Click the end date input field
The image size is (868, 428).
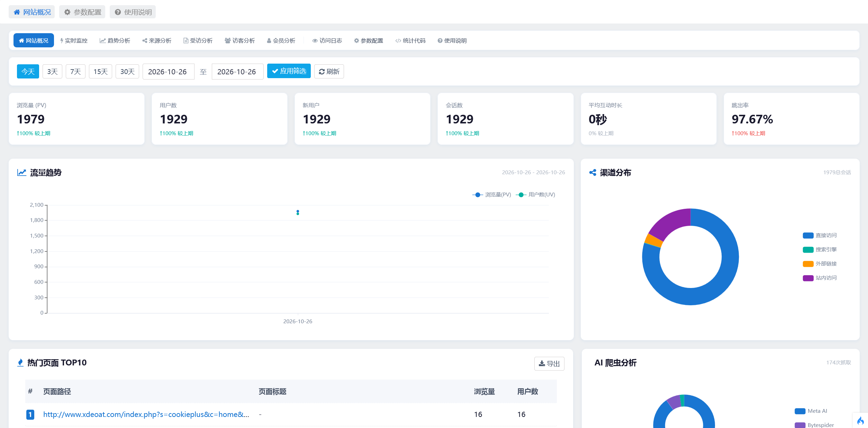tap(238, 72)
